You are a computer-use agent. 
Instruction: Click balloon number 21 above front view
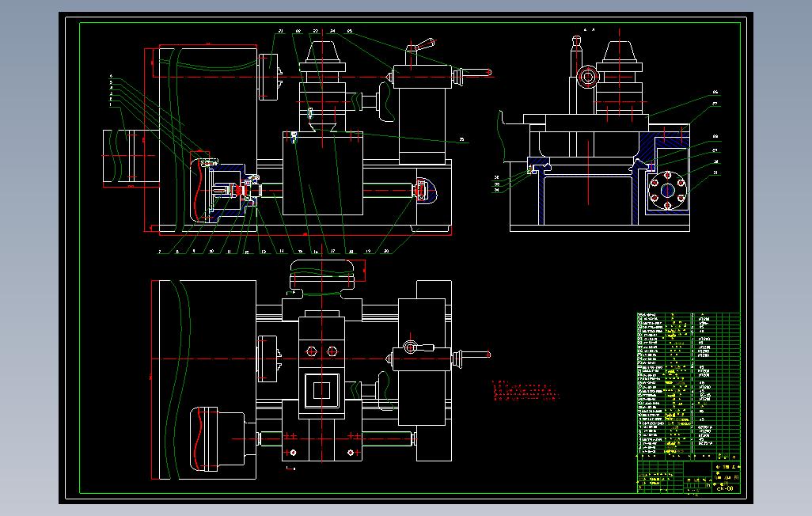pos(281,31)
